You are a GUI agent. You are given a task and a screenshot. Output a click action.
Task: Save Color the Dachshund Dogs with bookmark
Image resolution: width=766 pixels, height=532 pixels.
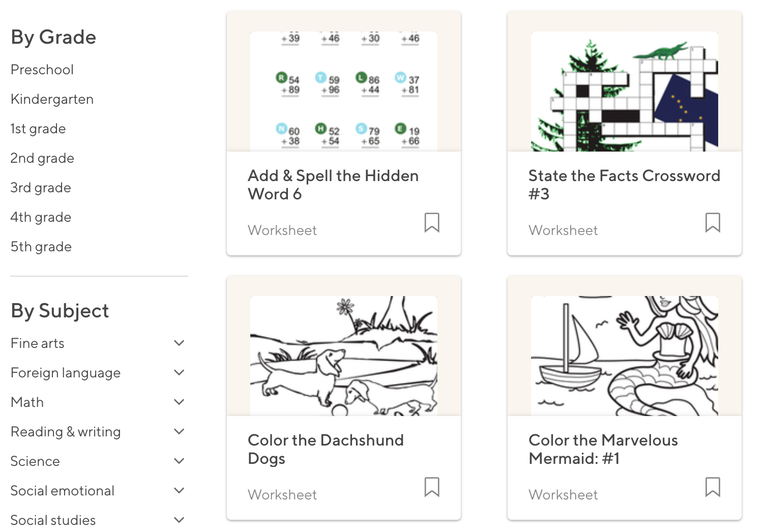432,487
